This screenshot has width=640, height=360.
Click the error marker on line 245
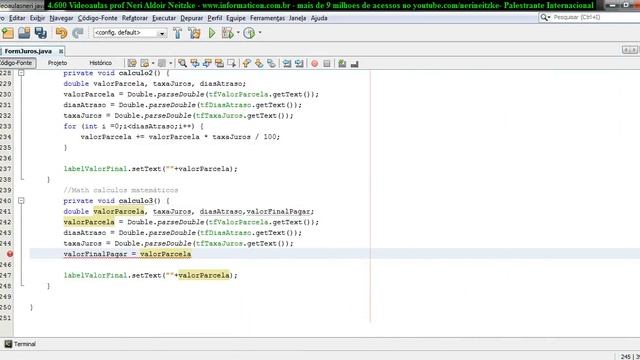point(10,254)
